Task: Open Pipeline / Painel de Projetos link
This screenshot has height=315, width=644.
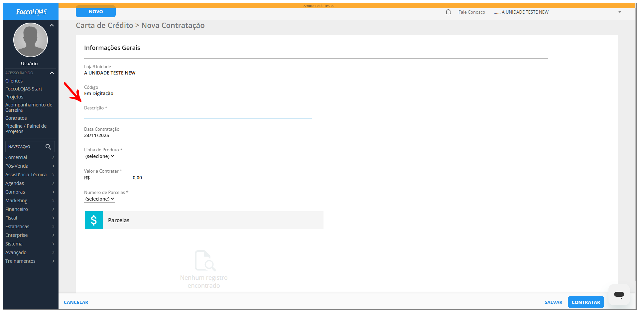Action: 26,129
